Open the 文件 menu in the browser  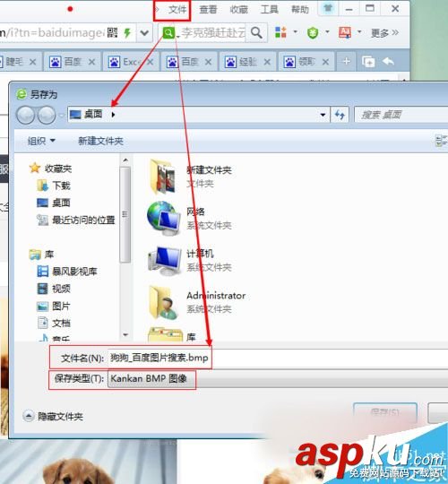[x=177, y=9]
